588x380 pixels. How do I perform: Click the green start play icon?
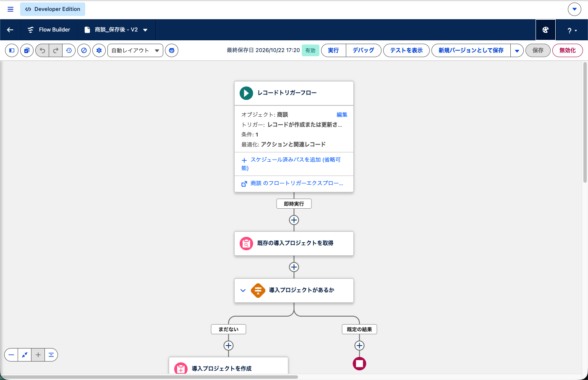[246, 93]
